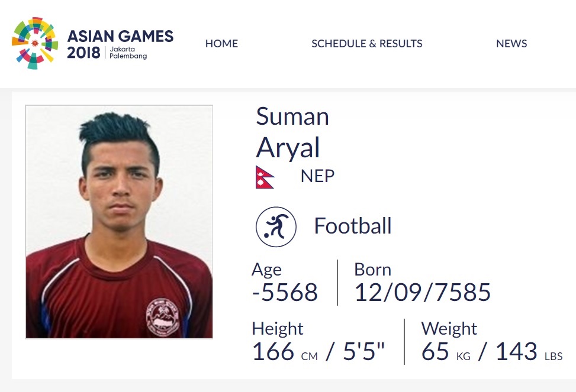Click the football sport pictogram icon
Viewport: 576px width, 392px height.
tap(276, 226)
